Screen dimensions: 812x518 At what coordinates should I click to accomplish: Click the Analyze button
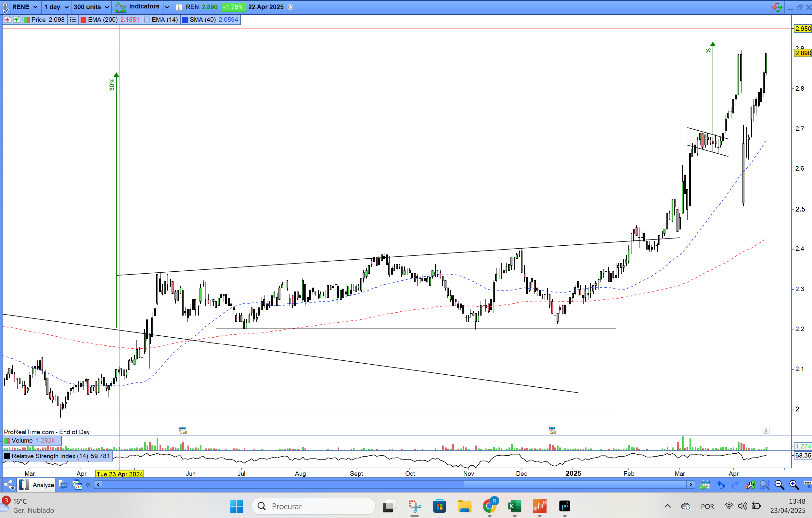43,485
